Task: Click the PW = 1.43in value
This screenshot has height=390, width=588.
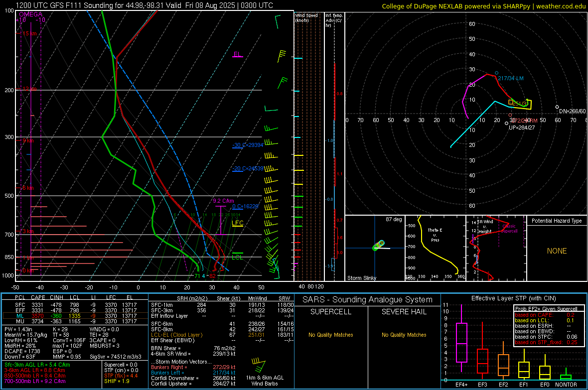Action: [x=18, y=329]
